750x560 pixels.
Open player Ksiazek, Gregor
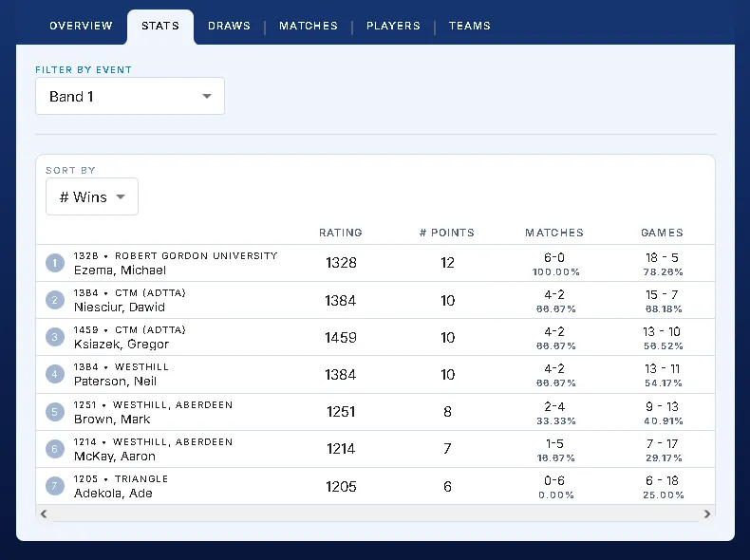tap(122, 345)
